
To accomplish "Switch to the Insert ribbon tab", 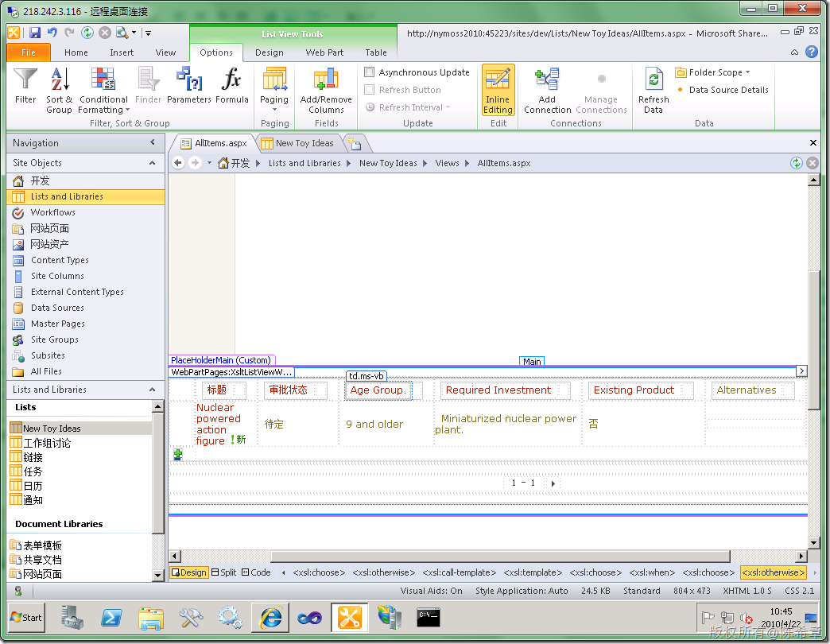I will click(x=122, y=52).
